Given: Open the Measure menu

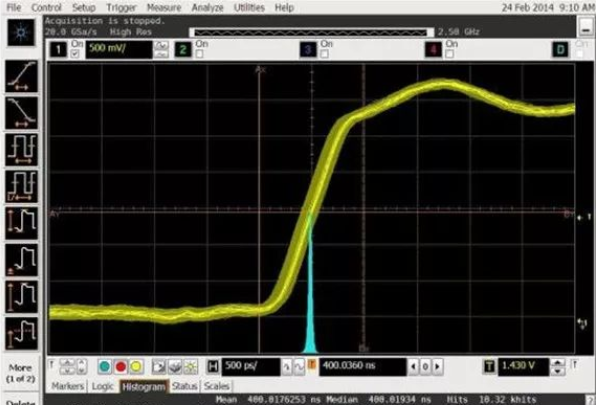Looking at the screenshot, I should tap(164, 8).
